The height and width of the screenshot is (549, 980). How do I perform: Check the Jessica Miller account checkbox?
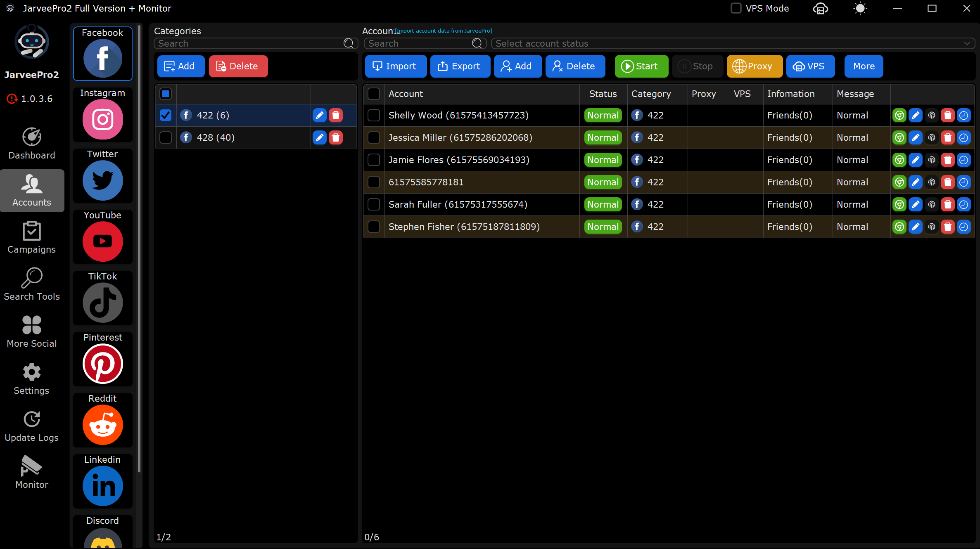pyautogui.click(x=374, y=137)
